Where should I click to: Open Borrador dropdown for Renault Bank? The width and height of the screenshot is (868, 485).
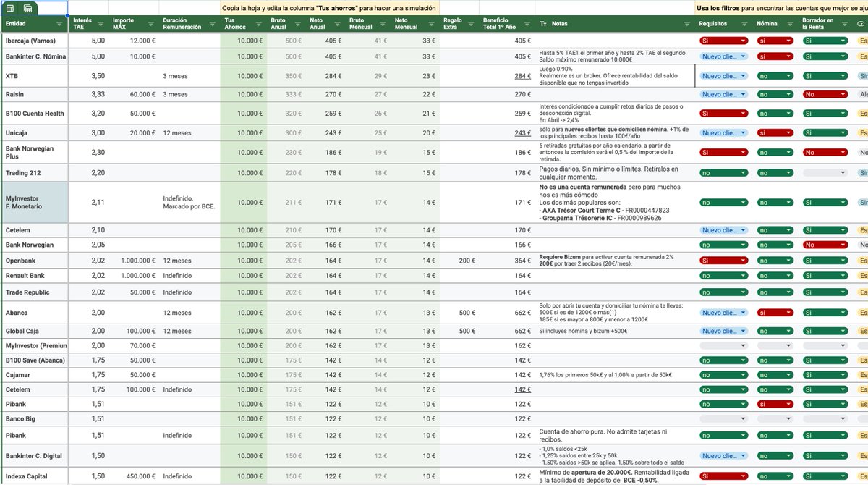(x=825, y=276)
